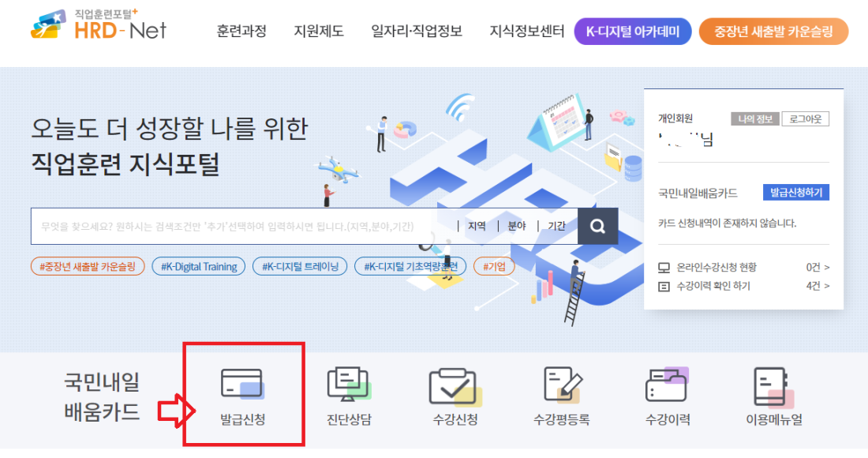
Task: Click the 발급신청 card icon
Action: coord(242,384)
